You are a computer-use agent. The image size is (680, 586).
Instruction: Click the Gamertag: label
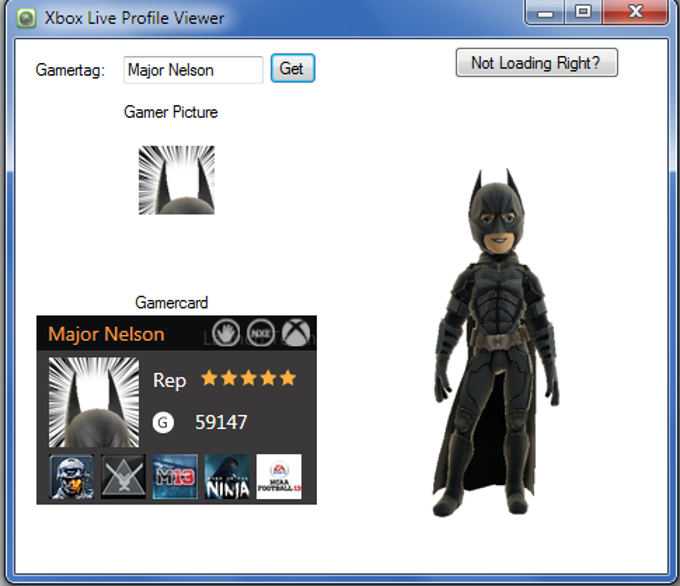(70, 70)
